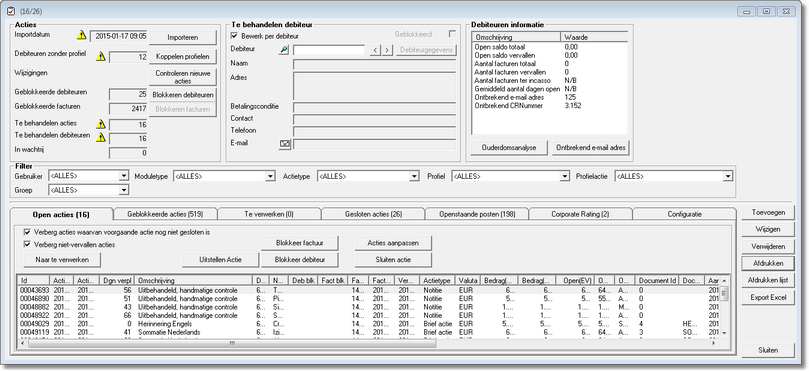Go to next debtor with right arrow
Viewport: 809px width, 372px height.
pyautogui.click(x=387, y=50)
